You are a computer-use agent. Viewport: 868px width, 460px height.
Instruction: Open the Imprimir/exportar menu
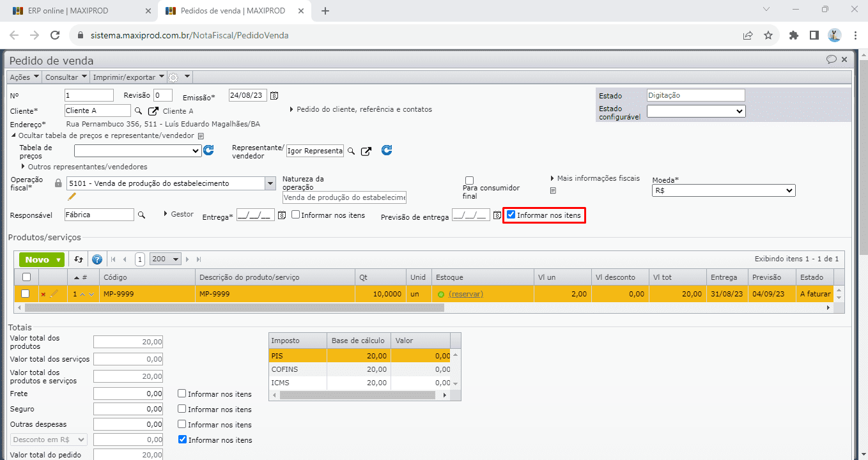click(129, 77)
